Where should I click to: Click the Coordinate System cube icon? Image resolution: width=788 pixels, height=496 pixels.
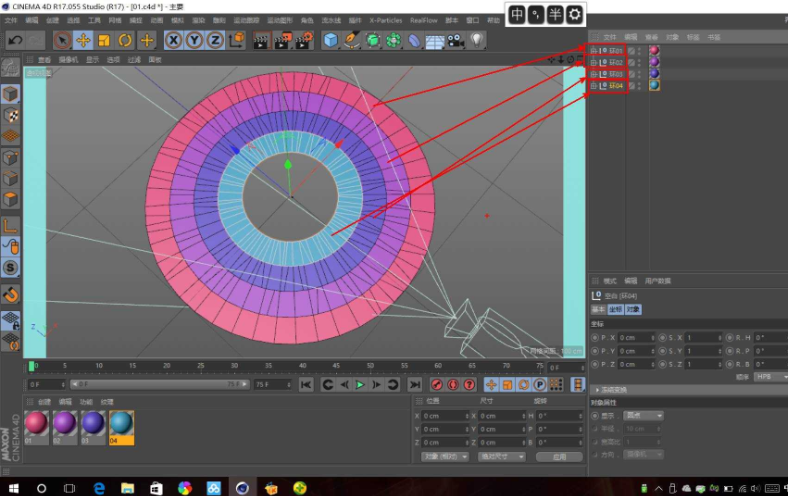237,40
